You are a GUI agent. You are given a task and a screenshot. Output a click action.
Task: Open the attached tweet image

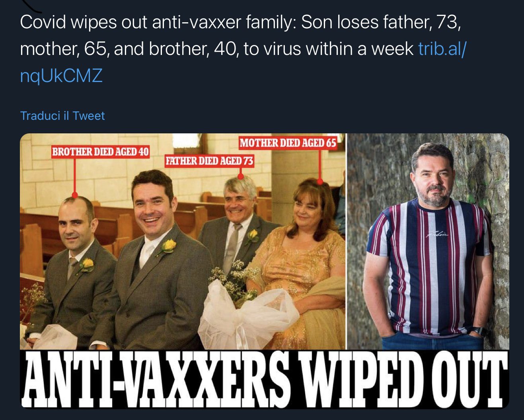tap(265, 271)
